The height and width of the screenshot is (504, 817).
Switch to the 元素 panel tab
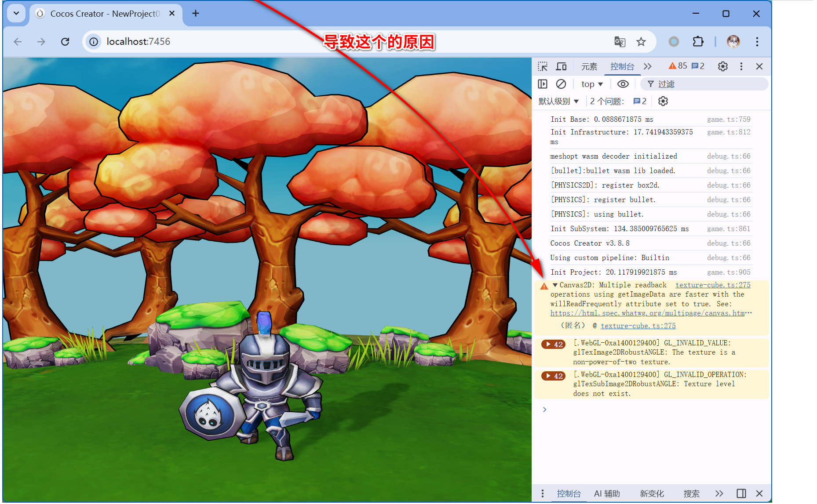[589, 66]
